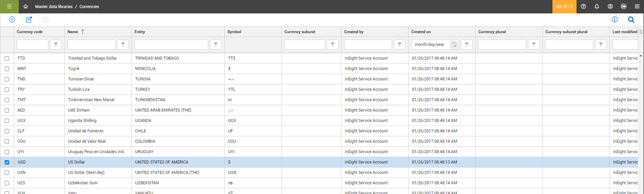Sort by Symbol column header

coord(234,32)
